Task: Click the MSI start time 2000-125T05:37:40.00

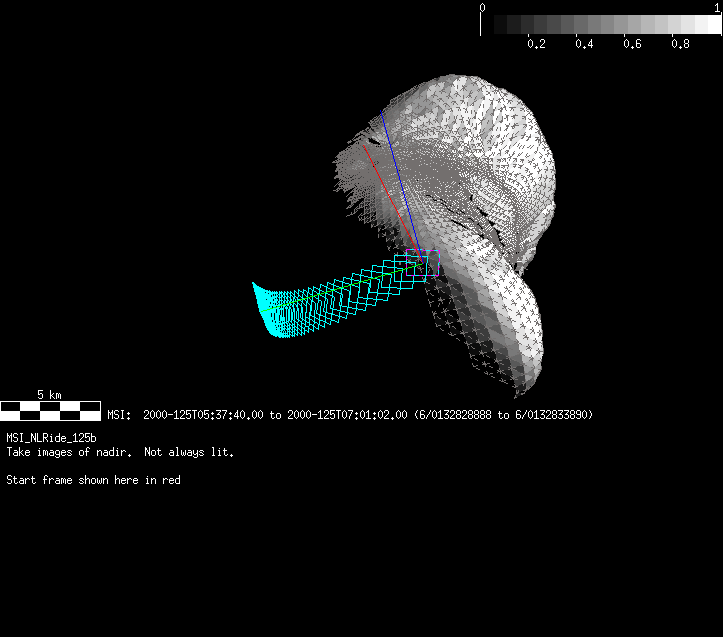Action: pos(204,414)
